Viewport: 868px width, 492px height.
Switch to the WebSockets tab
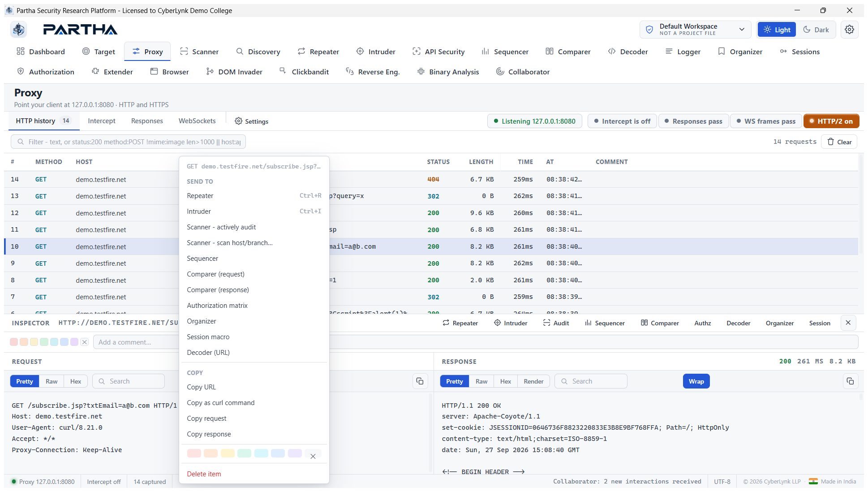197,121
